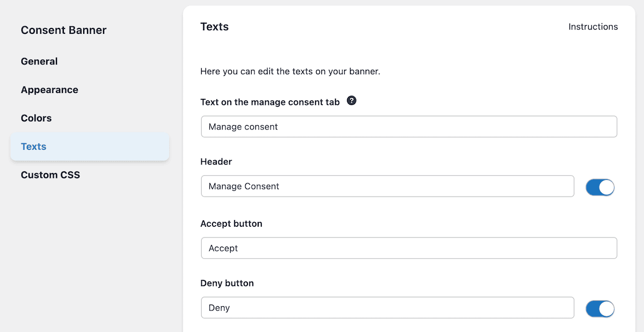Focus the Manage consent tab text field
The image size is (644, 332).
409,127
